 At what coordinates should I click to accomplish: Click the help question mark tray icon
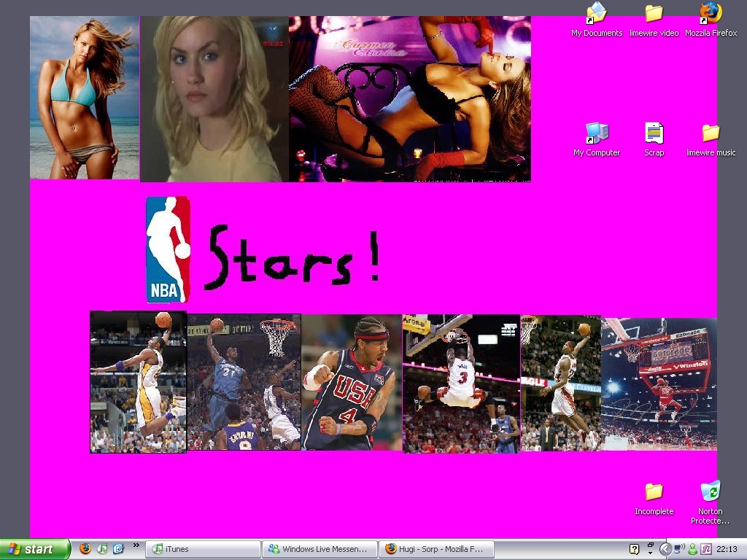point(634,549)
